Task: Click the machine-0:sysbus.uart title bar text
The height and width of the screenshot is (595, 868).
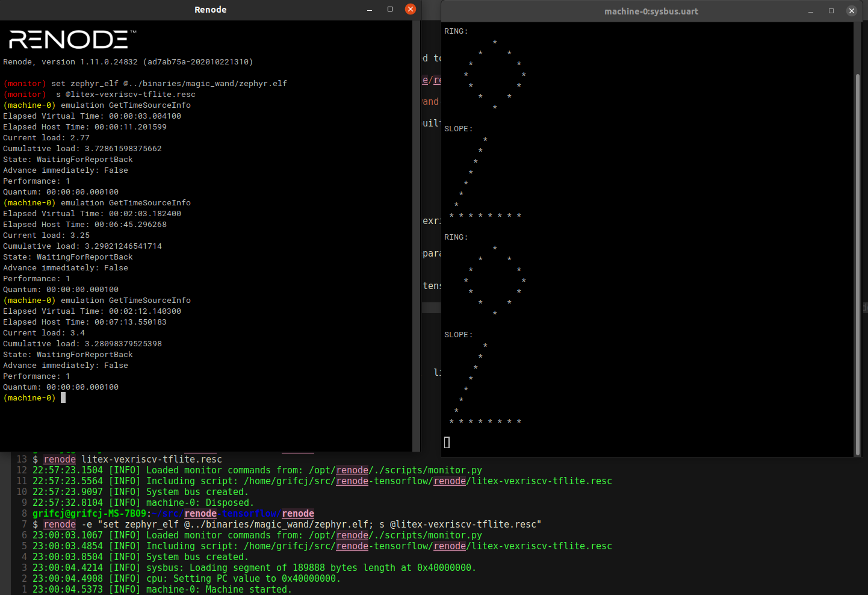Action: pyautogui.click(x=651, y=11)
